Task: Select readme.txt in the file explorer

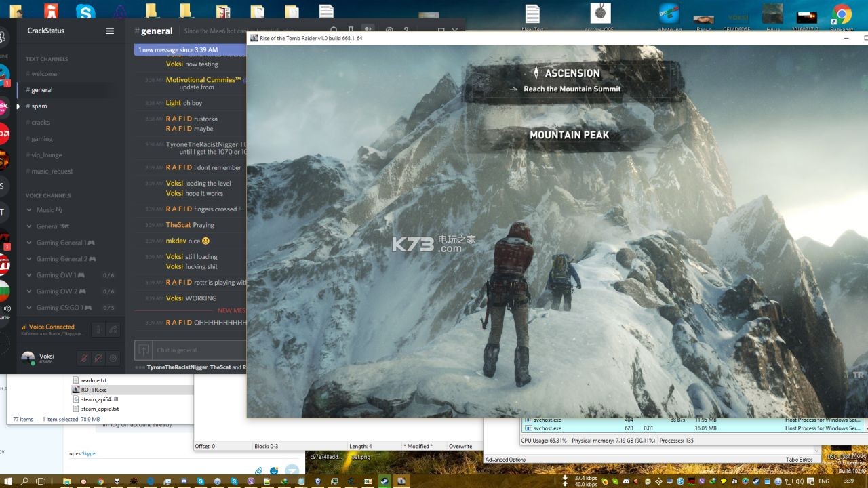Action: pyautogui.click(x=94, y=380)
